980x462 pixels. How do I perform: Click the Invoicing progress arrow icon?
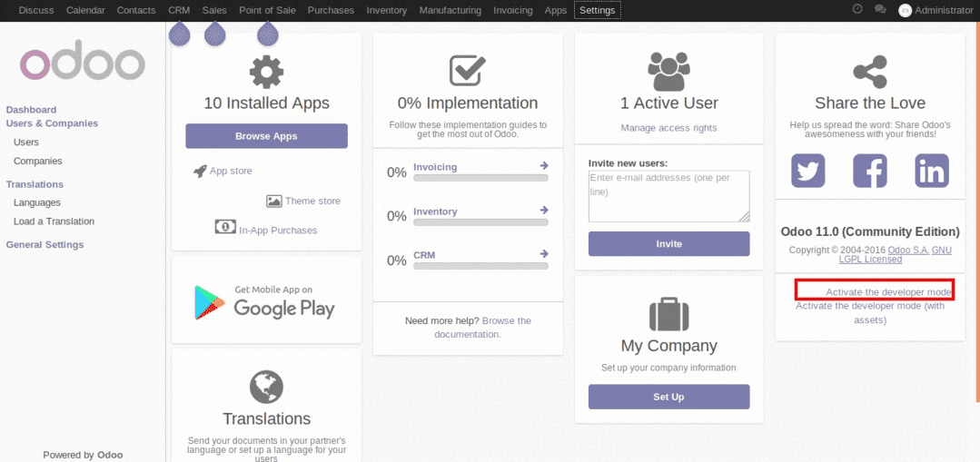click(544, 165)
